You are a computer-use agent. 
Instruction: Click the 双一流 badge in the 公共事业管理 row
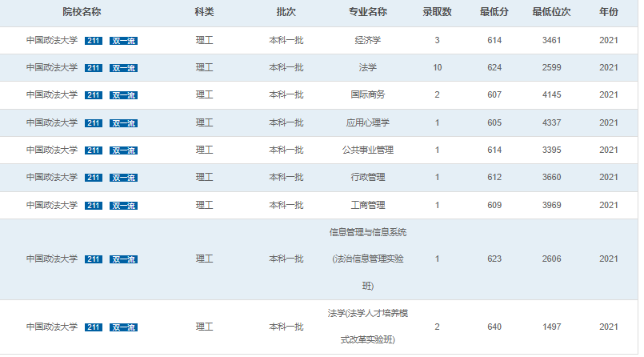point(124,150)
